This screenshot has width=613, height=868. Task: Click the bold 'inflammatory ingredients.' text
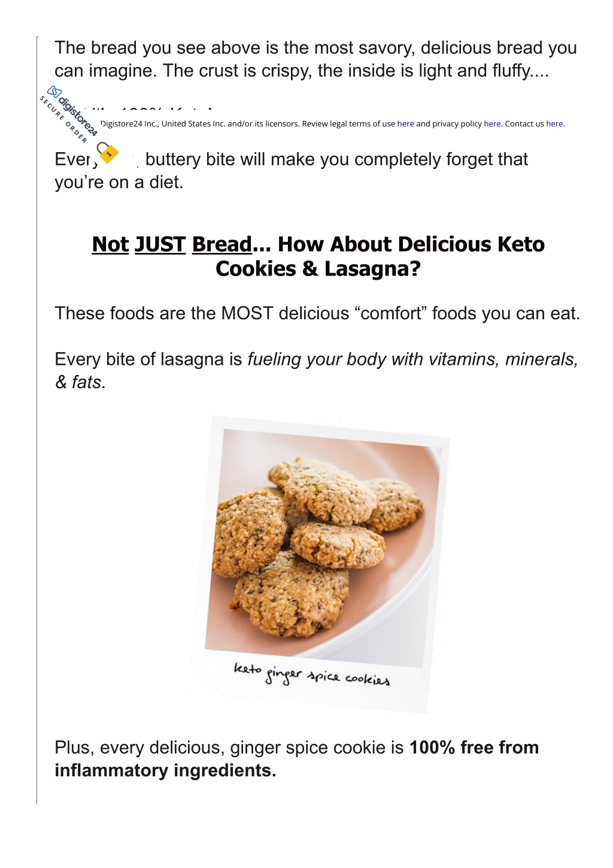pos(165,770)
